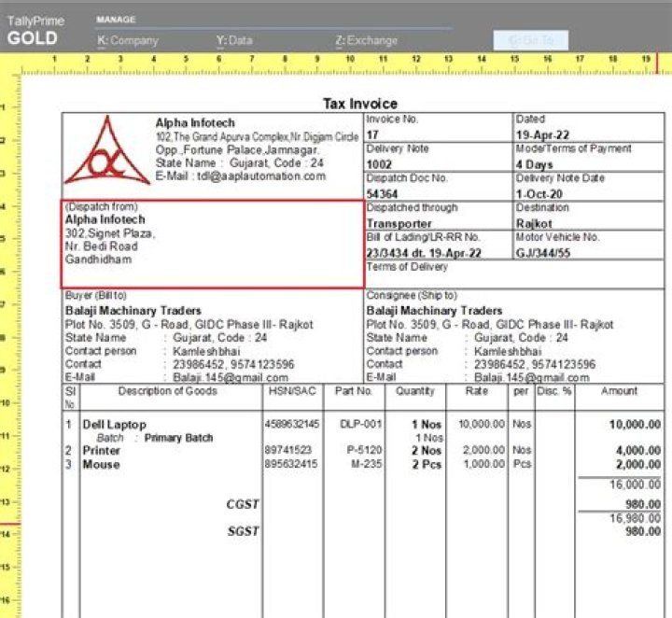Click the Quantity column header

click(414, 391)
